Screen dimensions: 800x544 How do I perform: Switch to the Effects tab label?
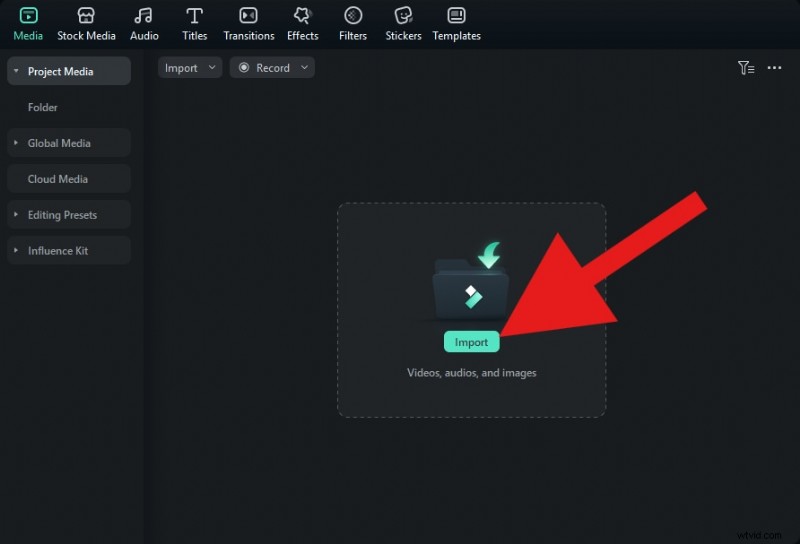coord(303,36)
